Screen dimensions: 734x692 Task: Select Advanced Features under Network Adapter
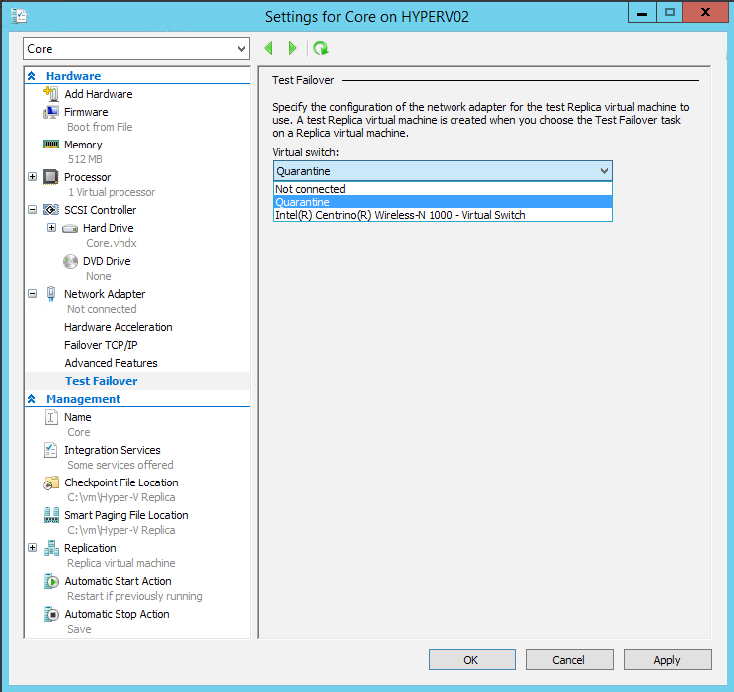point(111,363)
